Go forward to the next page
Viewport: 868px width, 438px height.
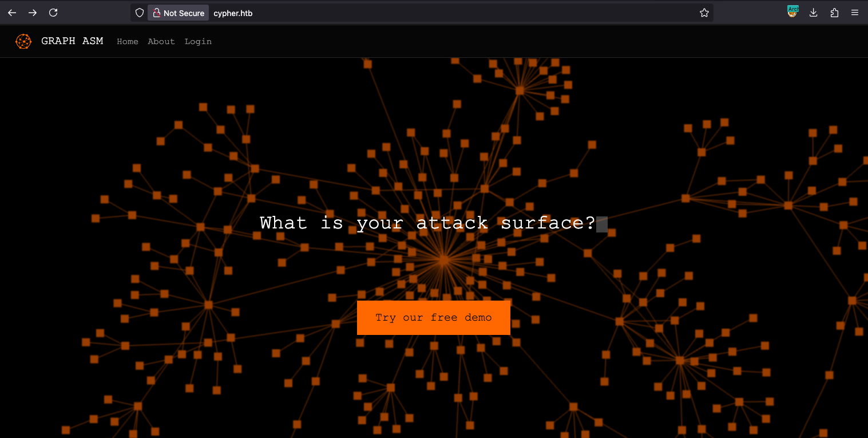[33, 13]
